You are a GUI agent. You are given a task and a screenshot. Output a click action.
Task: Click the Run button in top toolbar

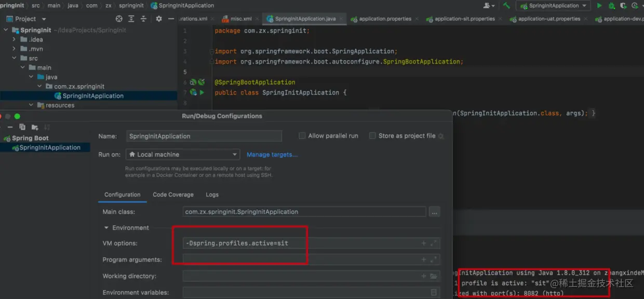pos(599,6)
